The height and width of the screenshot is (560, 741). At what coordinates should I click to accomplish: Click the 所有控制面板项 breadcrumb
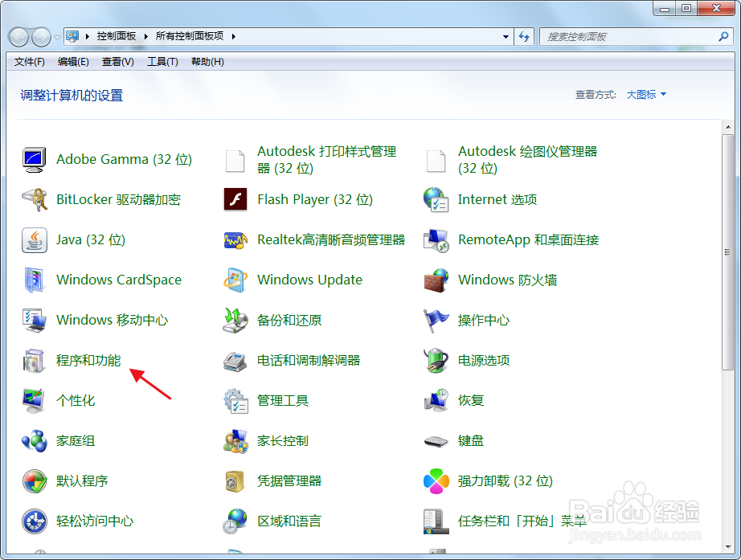point(190,36)
